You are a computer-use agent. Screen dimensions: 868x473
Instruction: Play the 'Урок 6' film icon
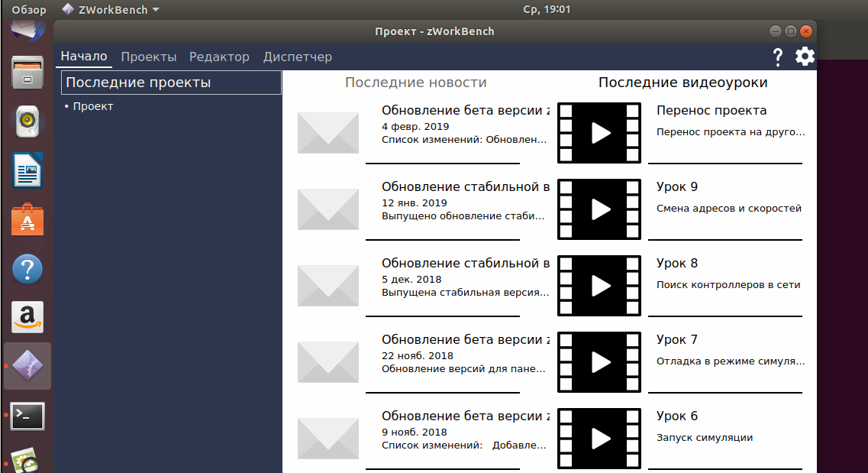click(x=599, y=438)
